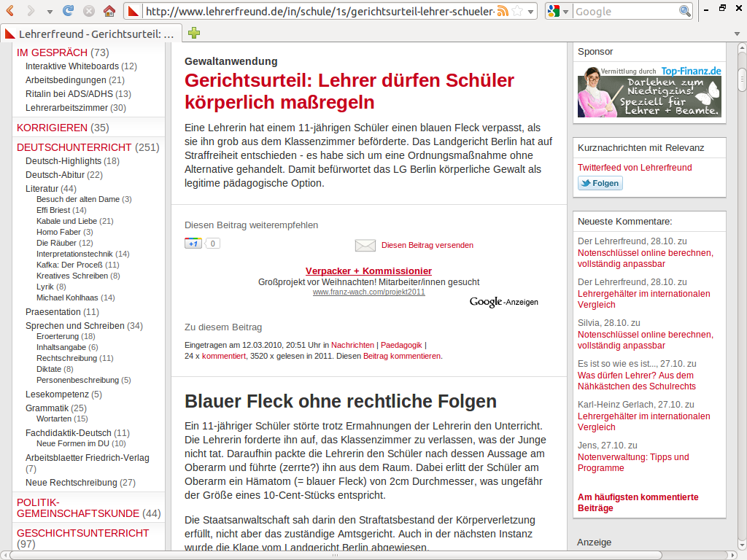Screen dimensions: 747x560
Task: Open Kafka: Der Proceß link
Action: pyautogui.click(x=69, y=265)
